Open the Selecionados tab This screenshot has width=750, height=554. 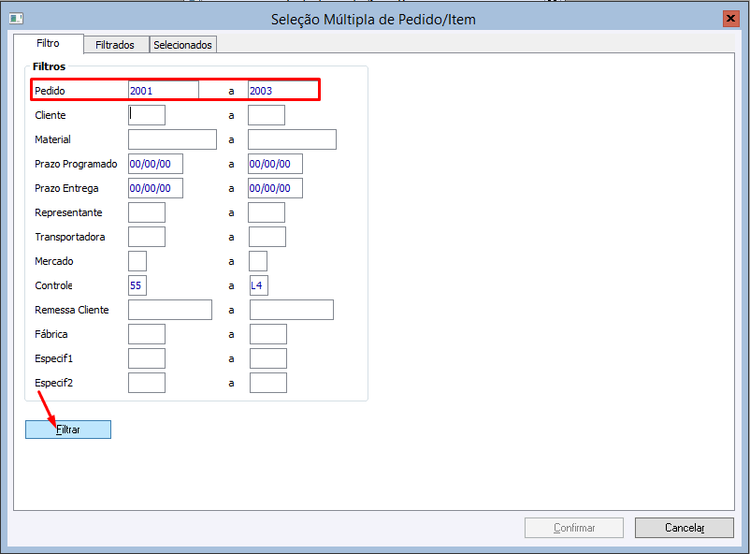(183, 45)
